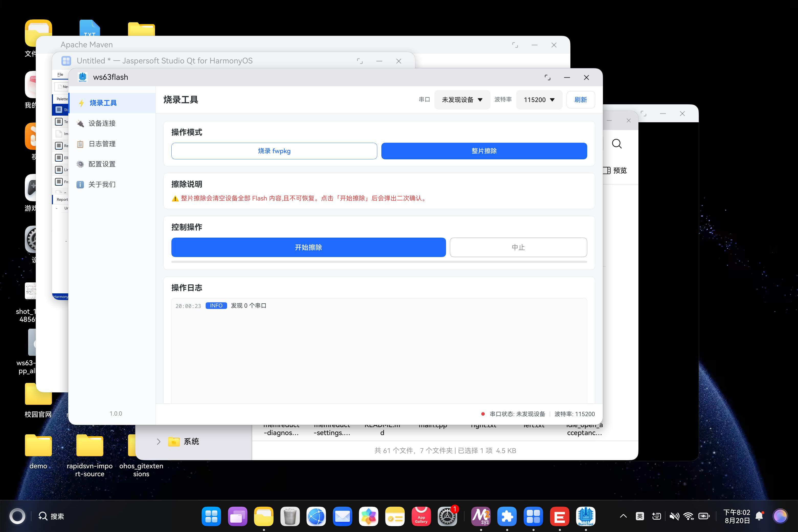Click the search icon in the file manager
The height and width of the screenshot is (532, 798).
pyautogui.click(x=617, y=144)
